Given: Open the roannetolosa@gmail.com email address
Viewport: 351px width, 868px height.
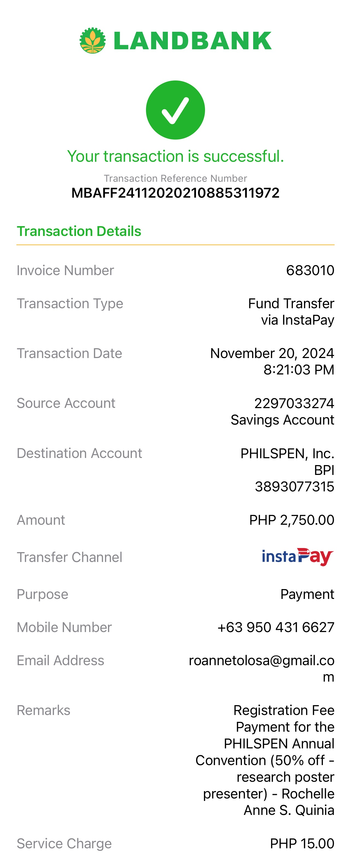Looking at the screenshot, I should 262,668.
